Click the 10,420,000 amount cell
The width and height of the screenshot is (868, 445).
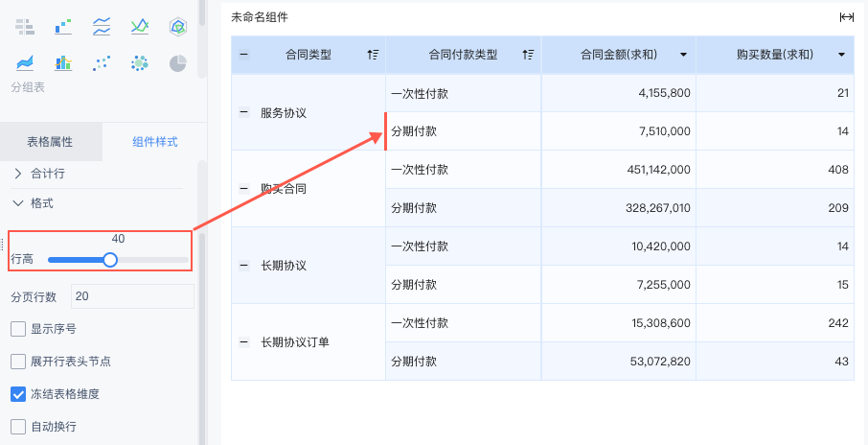tap(619, 246)
